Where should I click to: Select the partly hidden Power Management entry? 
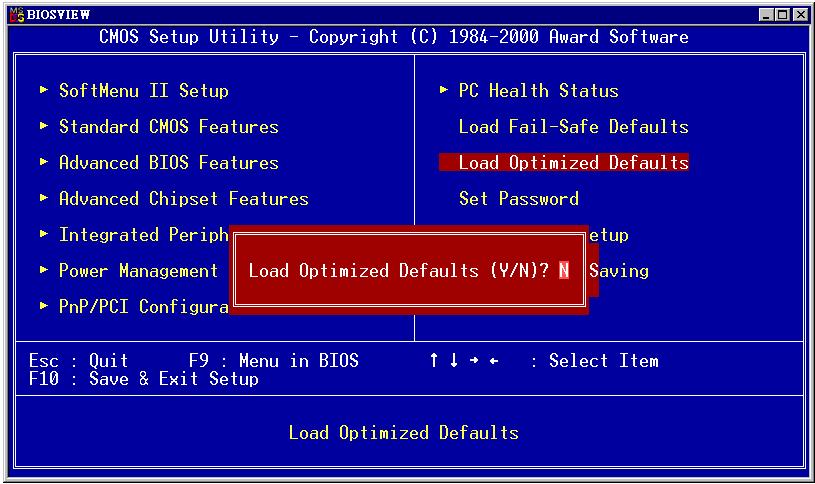pos(138,271)
